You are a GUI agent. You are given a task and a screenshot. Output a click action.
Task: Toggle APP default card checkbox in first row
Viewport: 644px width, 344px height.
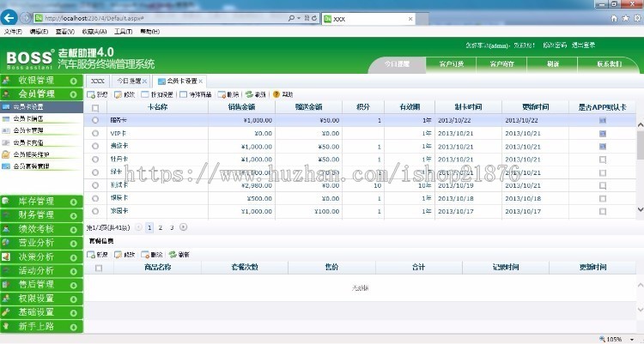click(x=603, y=121)
